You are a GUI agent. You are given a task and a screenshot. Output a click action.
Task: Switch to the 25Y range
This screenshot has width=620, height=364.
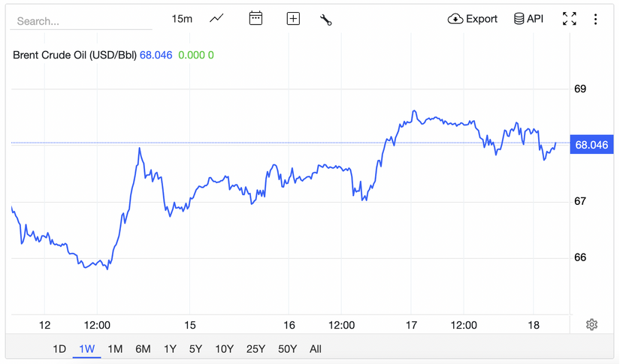pyautogui.click(x=256, y=349)
